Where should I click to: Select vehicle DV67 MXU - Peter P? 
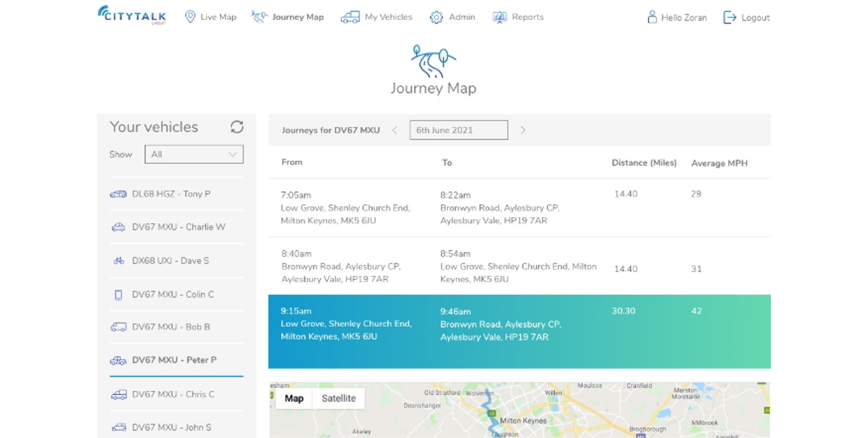pyautogui.click(x=177, y=360)
